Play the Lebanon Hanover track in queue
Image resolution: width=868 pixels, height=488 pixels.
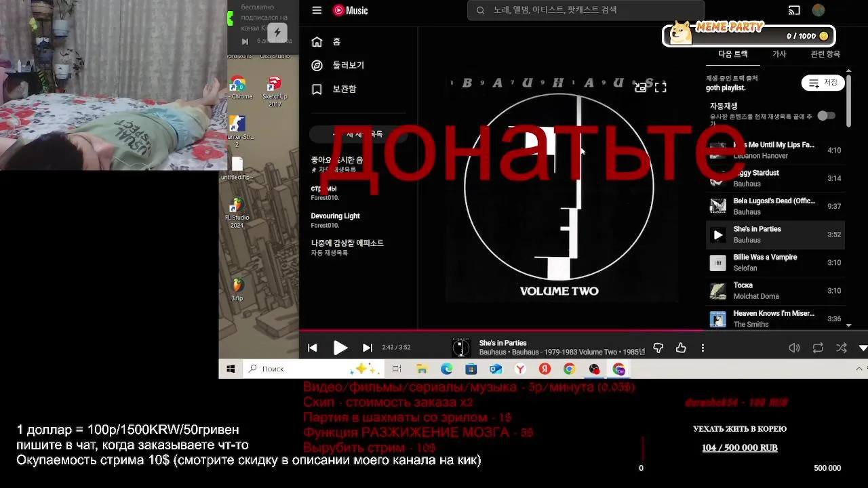coord(775,150)
